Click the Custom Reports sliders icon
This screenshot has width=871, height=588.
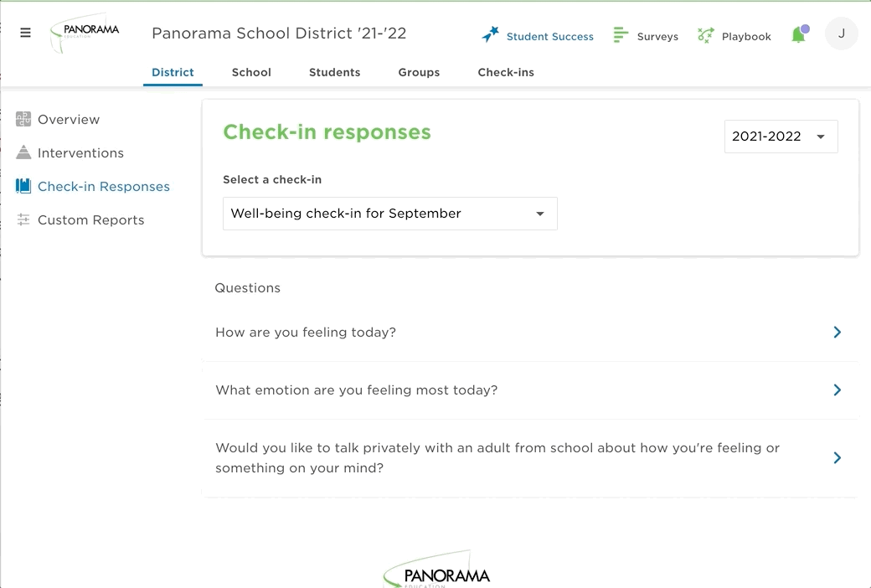pos(23,219)
